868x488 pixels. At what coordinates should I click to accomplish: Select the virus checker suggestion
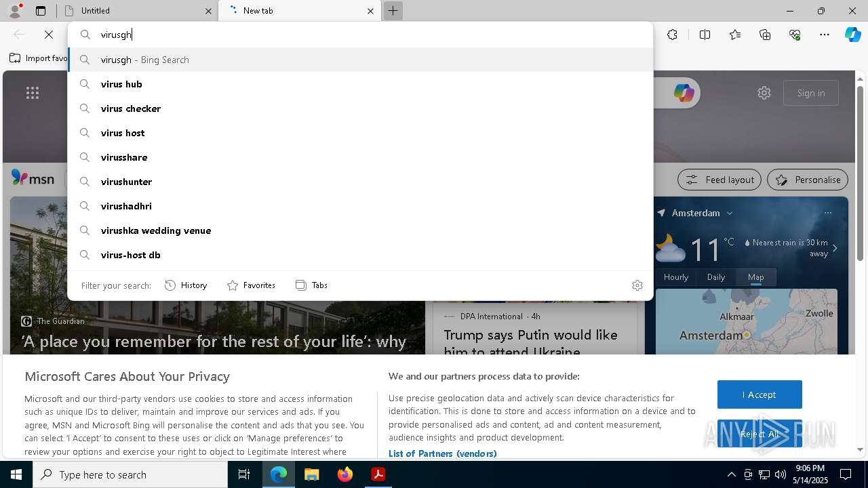[360, 108]
